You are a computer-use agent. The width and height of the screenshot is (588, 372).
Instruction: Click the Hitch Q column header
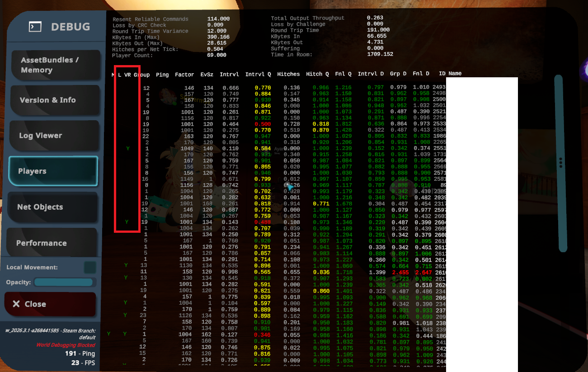coord(318,74)
